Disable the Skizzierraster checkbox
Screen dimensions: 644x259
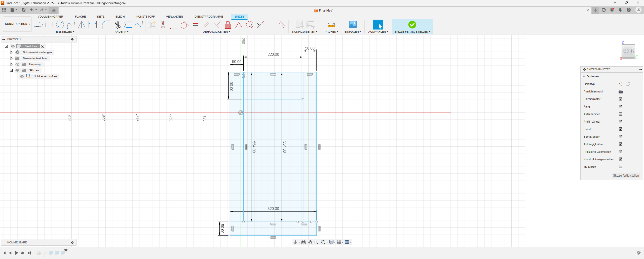click(621, 99)
